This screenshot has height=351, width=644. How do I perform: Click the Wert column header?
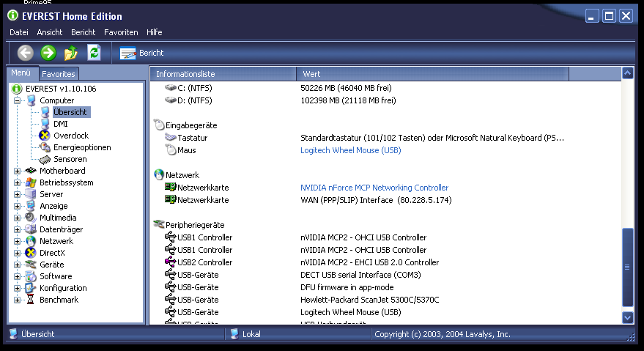coord(432,74)
